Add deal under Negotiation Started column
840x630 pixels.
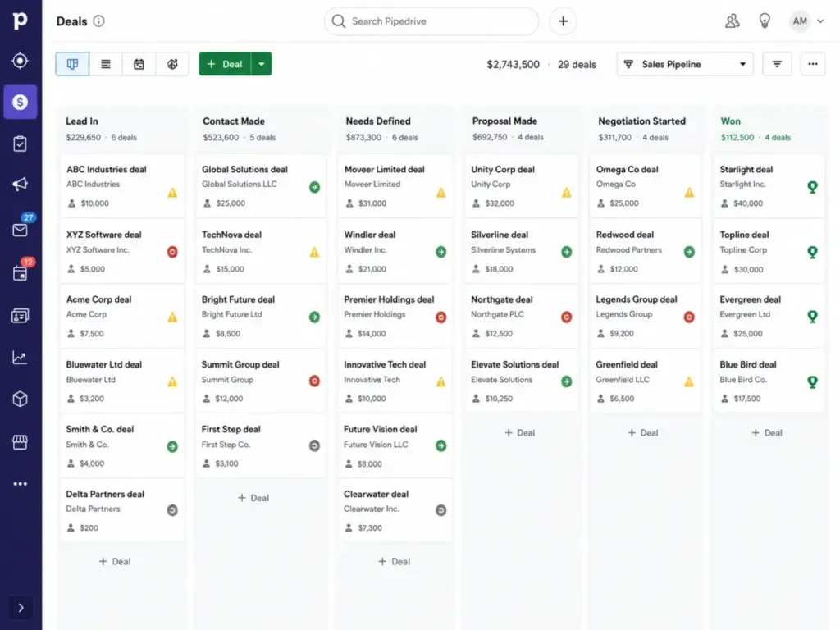tap(643, 433)
